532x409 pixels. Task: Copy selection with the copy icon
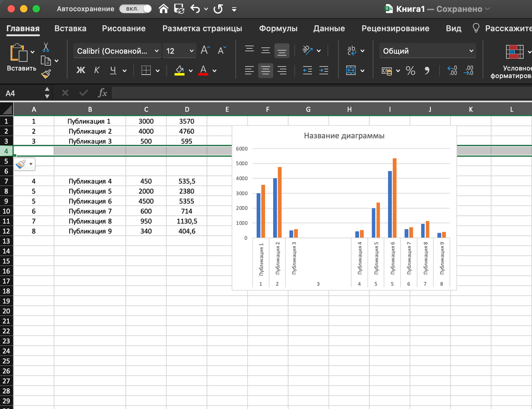[x=45, y=60]
